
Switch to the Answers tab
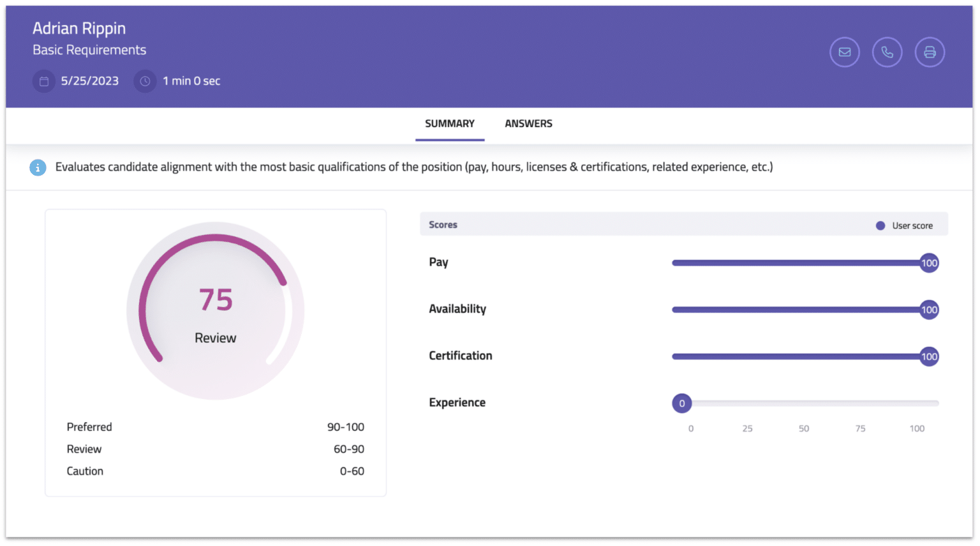tap(528, 123)
